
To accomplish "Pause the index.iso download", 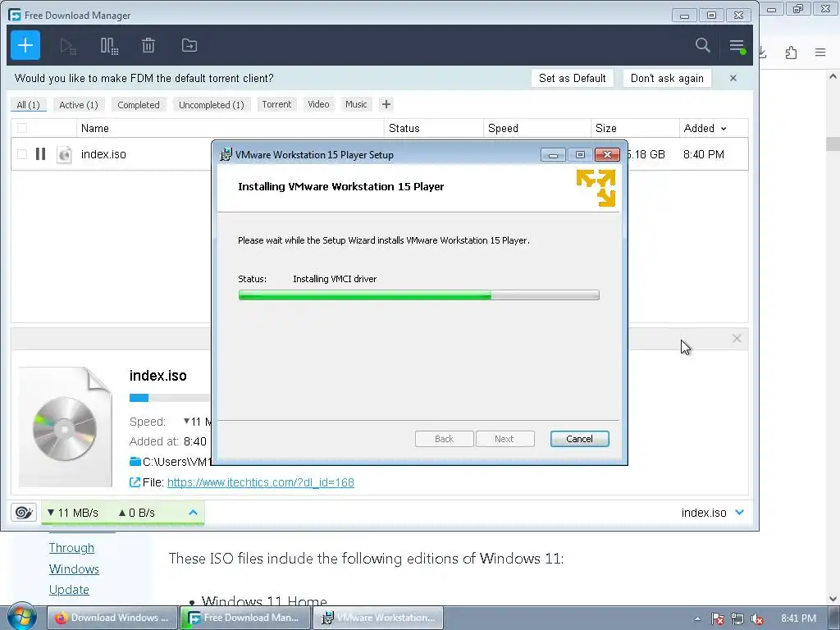I will [x=40, y=154].
